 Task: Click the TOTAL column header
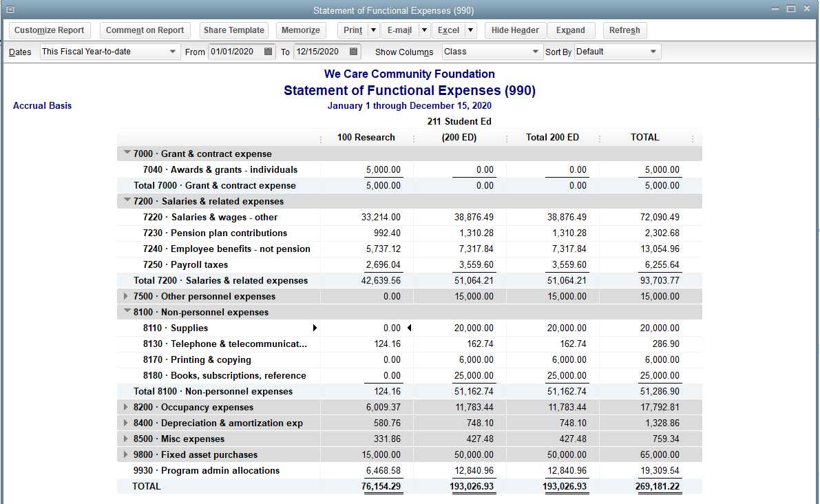pos(645,137)
